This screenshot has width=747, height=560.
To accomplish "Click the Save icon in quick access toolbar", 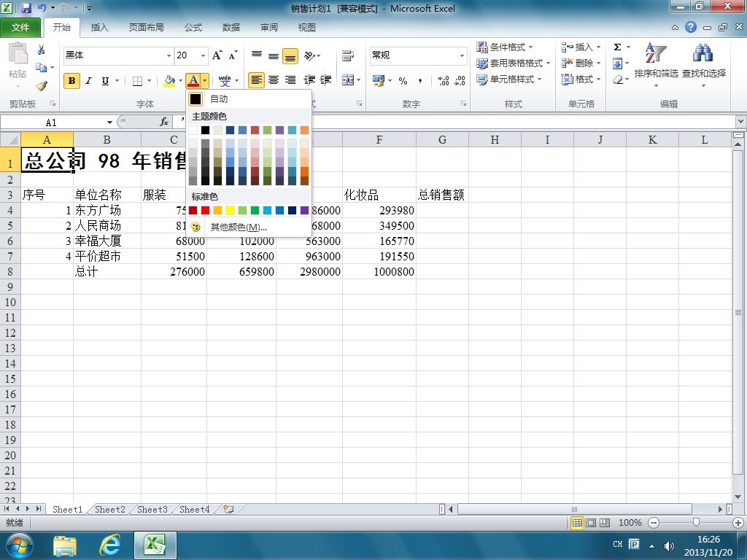I will pyautogui.click(x=26, y=8).
